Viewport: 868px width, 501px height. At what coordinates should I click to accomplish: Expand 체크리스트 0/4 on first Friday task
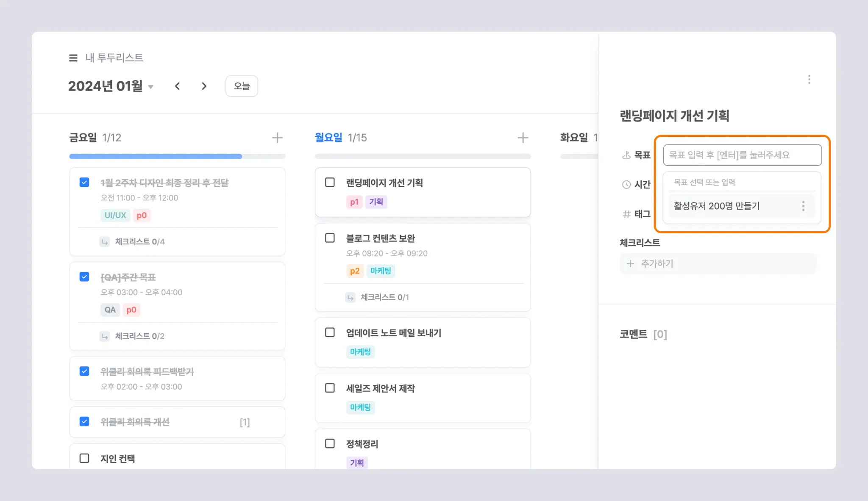pyautogui.click(x=139, y=242)
